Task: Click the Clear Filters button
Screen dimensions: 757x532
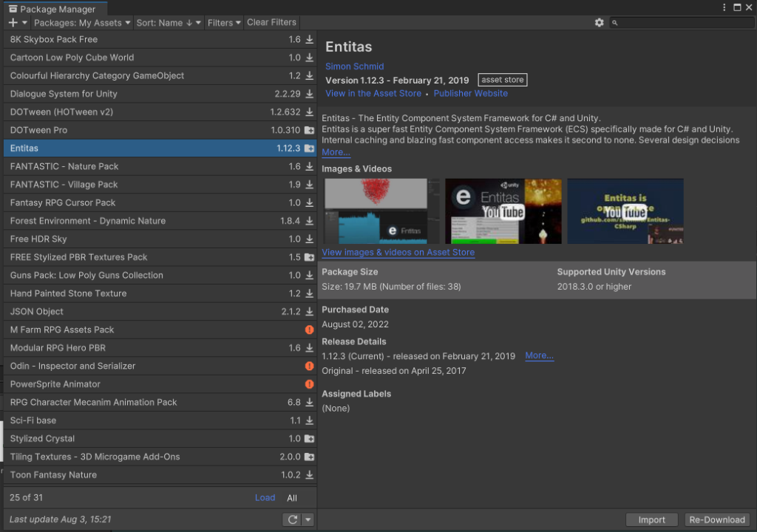Action: [272, 23]
